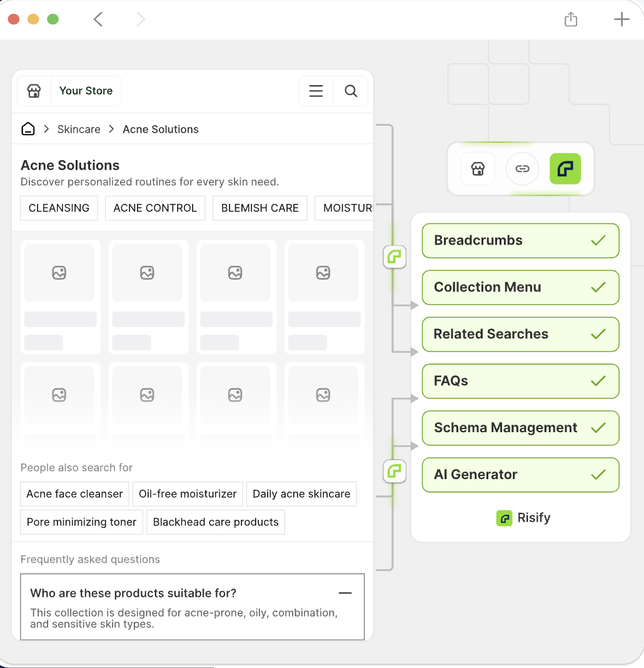Open the hamburger menu in the store header
The width and height of the screenshot is (644, 668).
[316, 91]
